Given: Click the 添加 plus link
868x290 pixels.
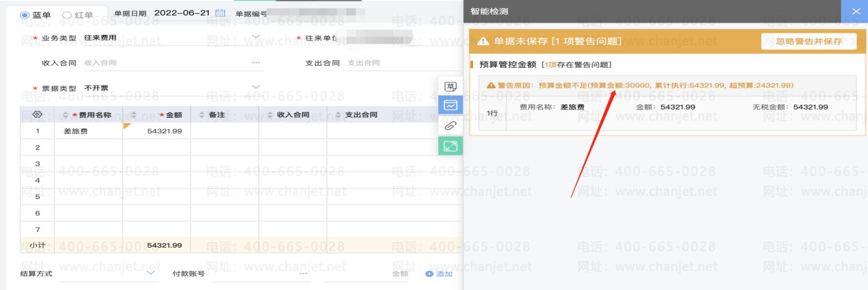Looking at the screenshot, I should [439, 274].
